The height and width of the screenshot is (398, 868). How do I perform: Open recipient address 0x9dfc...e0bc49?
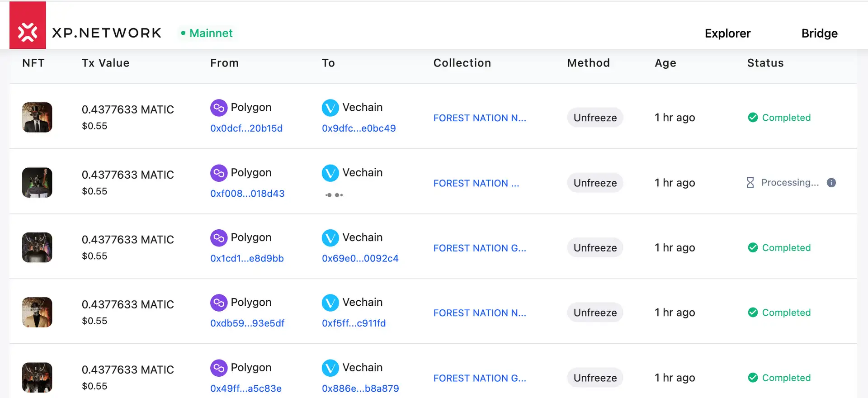[359, 128]
